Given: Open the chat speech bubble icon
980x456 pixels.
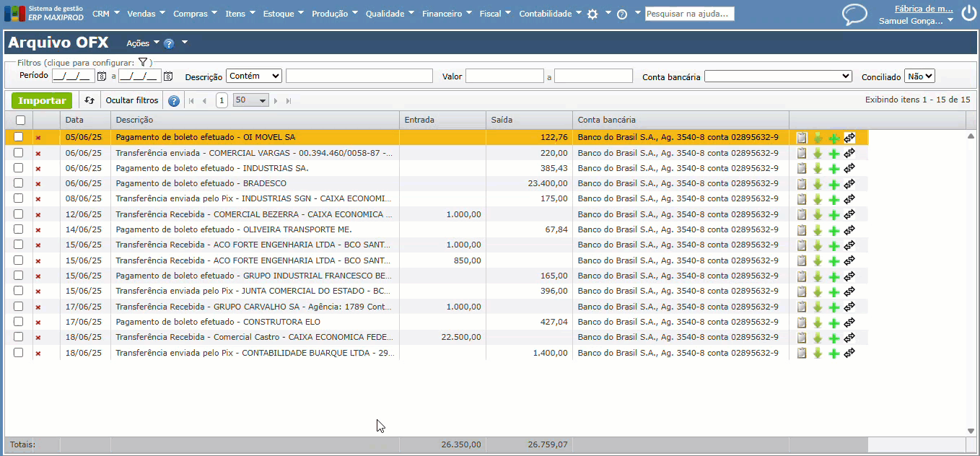Looking at the screenshot, I should (x=855, y=14).
